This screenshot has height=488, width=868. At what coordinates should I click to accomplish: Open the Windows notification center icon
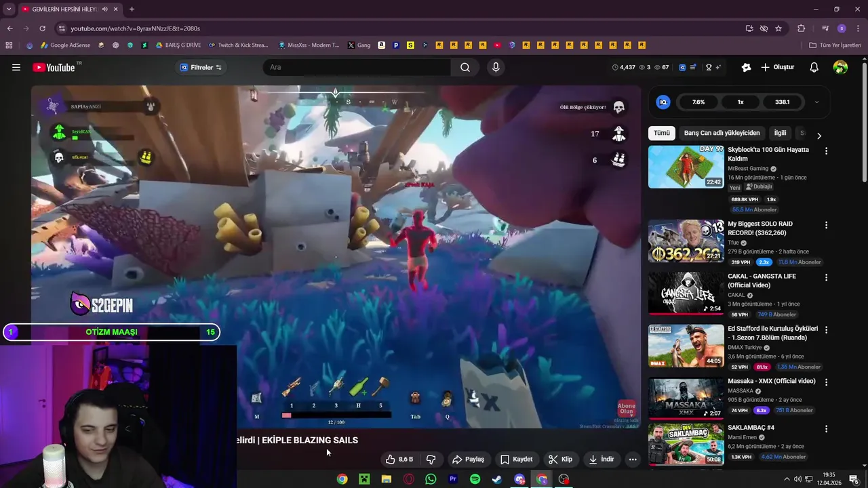click(854, 479)
